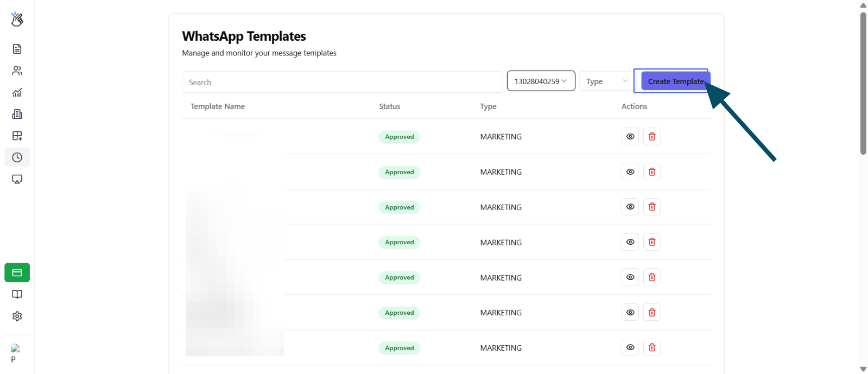Select the contacts icon in the sidebar
Screen dimensions: 868x374
coord(17,71)
